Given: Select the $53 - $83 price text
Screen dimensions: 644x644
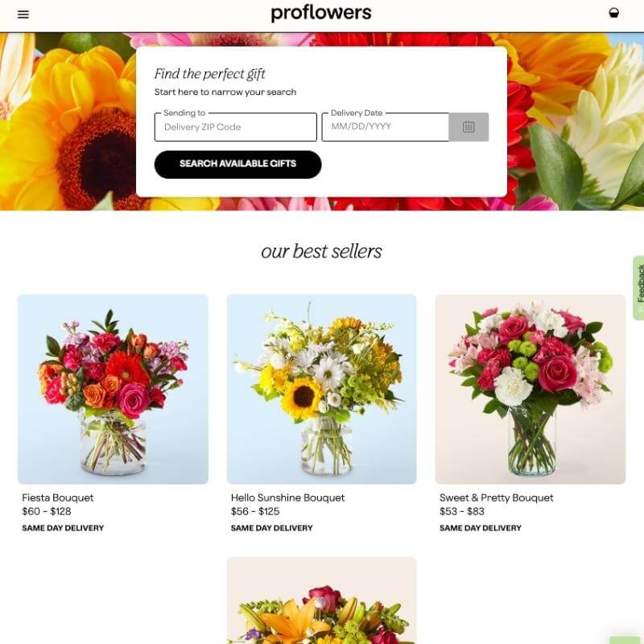Looking at the screenshot, I should (x=462, y=511).
